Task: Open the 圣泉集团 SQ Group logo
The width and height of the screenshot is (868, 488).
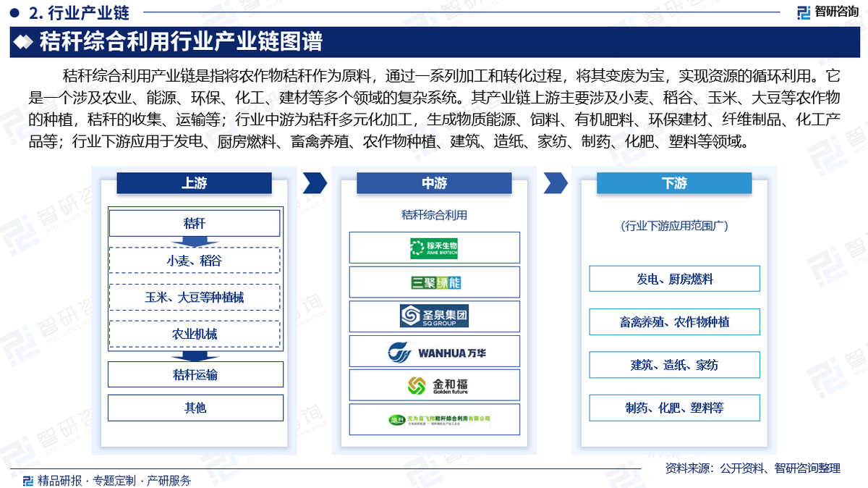Action: 434,316
